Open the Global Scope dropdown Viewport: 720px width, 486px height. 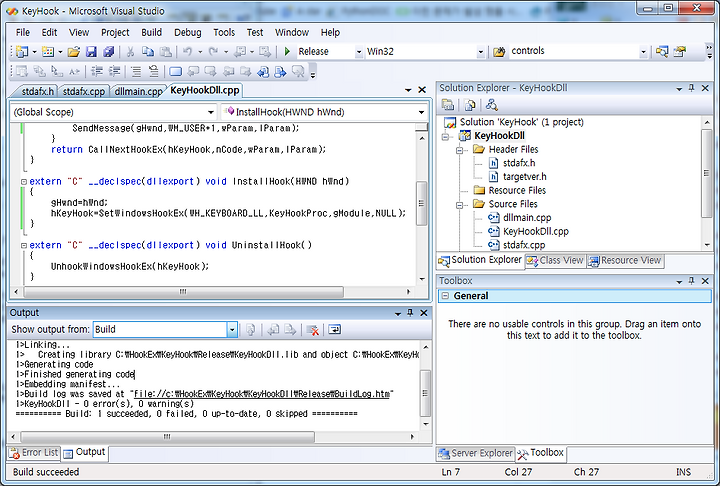pyautogui.click(x=211, y=112)
